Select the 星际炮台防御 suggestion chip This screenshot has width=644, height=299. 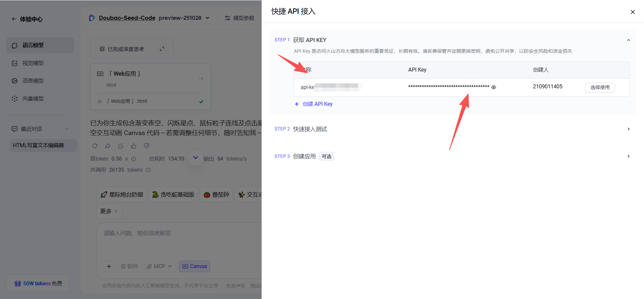click(122, 195)
